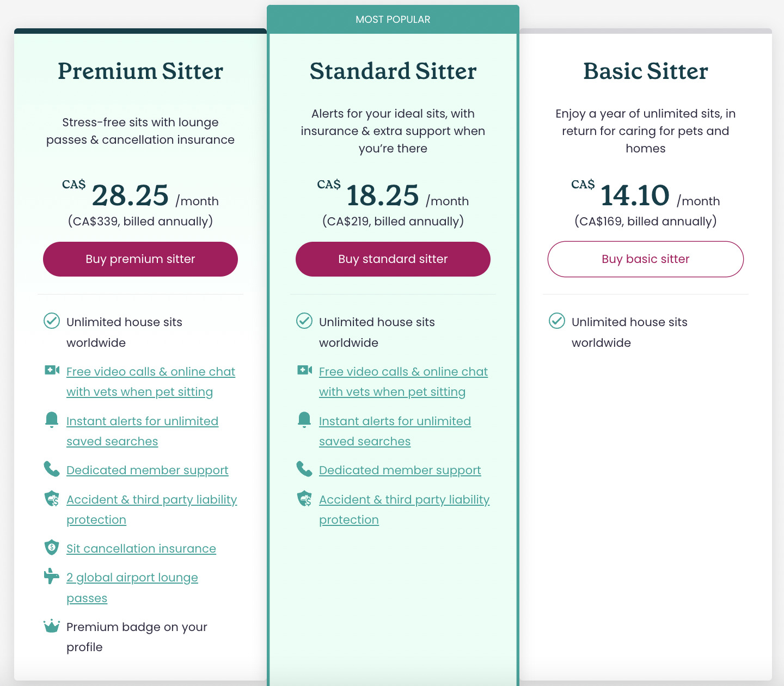Screen dimensions: 784x686
Task: Click the bell alerts icon in Premium column
Action: point(52,420)
